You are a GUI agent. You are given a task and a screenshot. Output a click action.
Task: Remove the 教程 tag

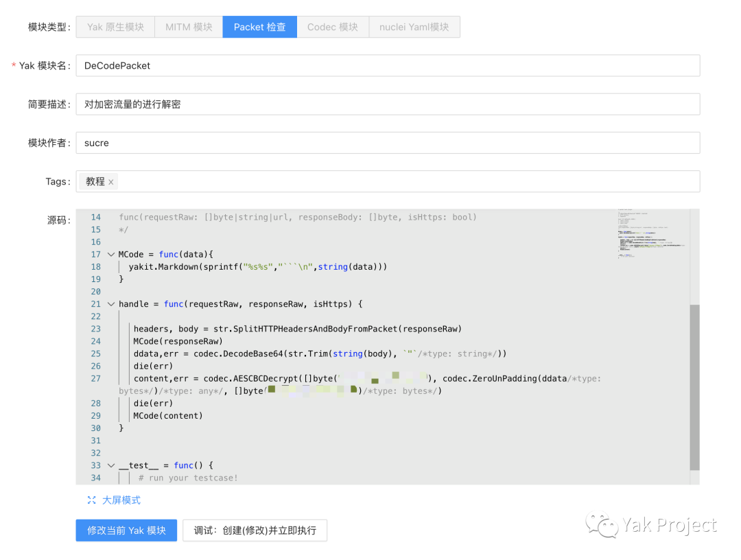coord(111,182)
